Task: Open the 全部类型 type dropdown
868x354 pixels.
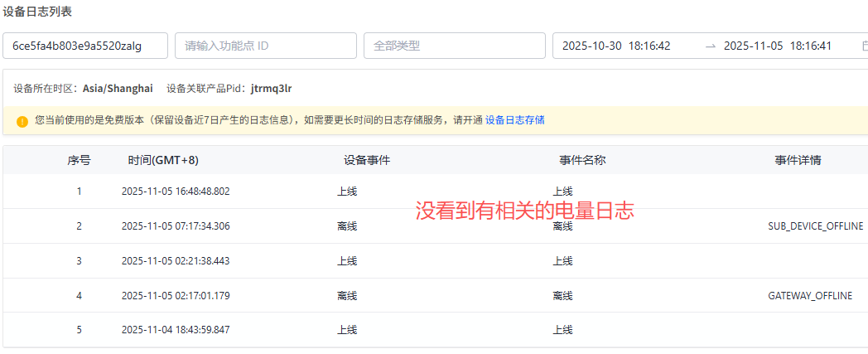Action: 454,46
